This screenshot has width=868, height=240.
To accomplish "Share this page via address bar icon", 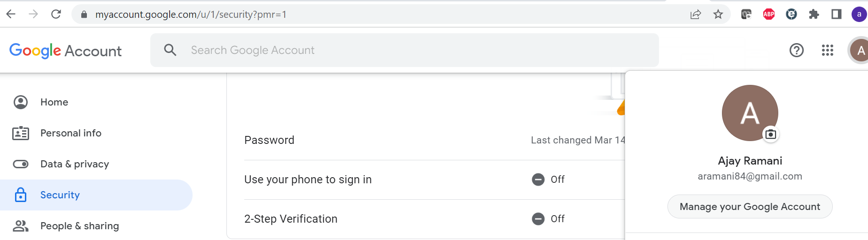I will pyautogui.click(x=696, y=15).
